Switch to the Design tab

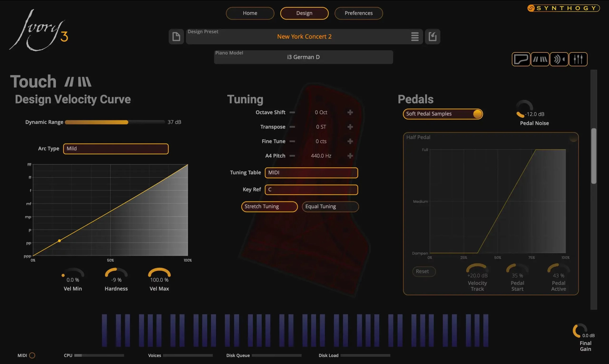(x=304, y=13)
